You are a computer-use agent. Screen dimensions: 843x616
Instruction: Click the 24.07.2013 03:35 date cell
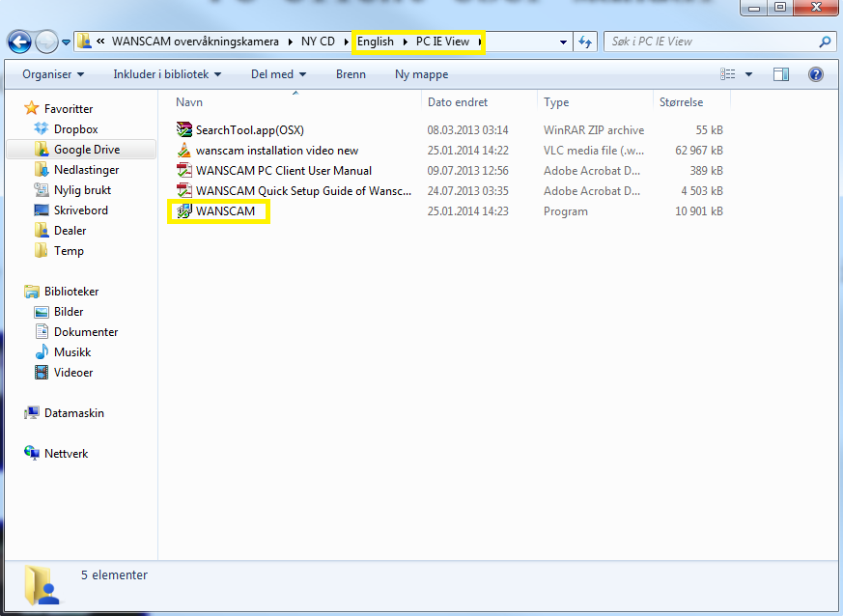click(467, 191)
